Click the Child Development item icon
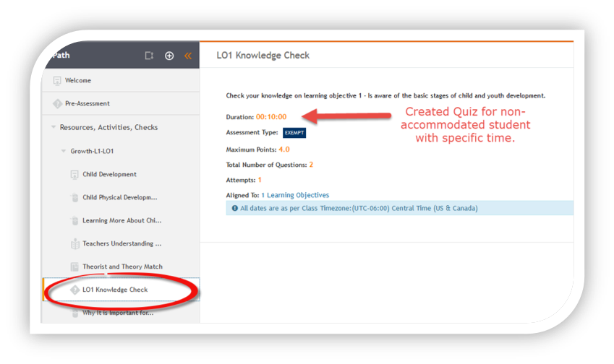The image size is (614, 364). (x=74, y=175)
